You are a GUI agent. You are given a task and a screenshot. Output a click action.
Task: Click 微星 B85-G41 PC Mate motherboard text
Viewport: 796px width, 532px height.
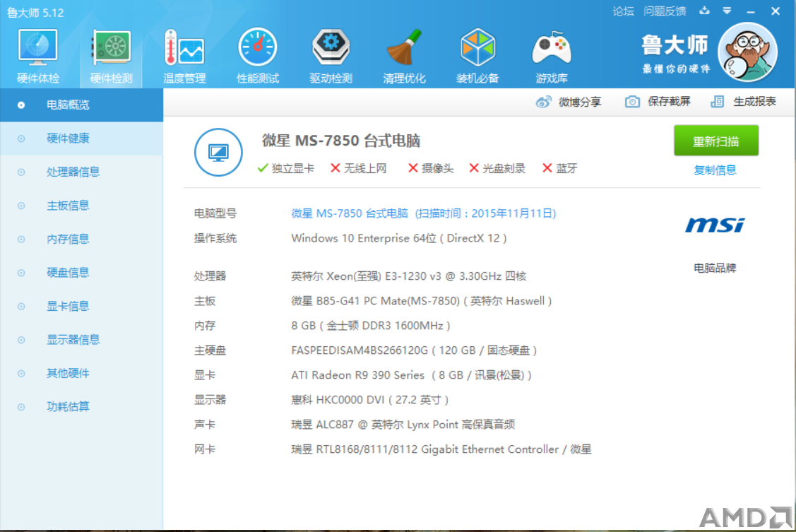click(422, 301)
